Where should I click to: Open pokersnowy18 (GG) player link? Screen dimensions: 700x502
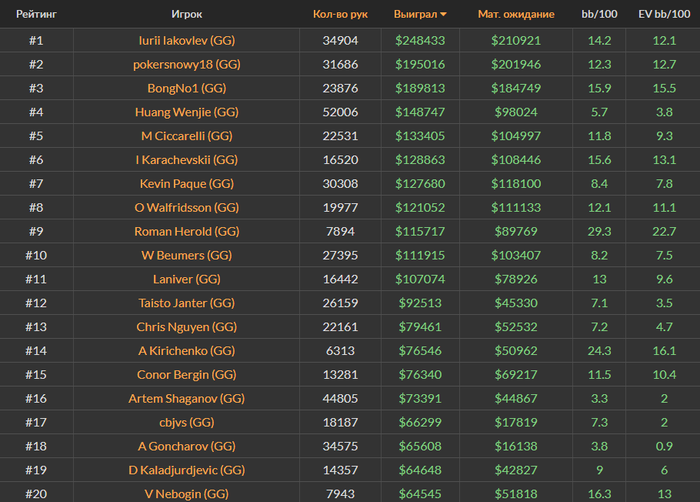[187, 64]
